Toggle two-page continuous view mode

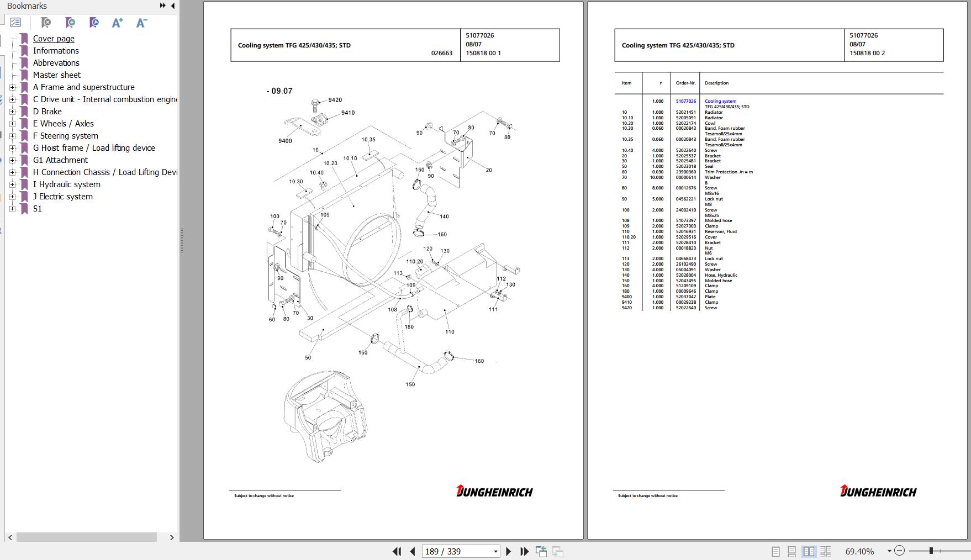pos(826,551)
